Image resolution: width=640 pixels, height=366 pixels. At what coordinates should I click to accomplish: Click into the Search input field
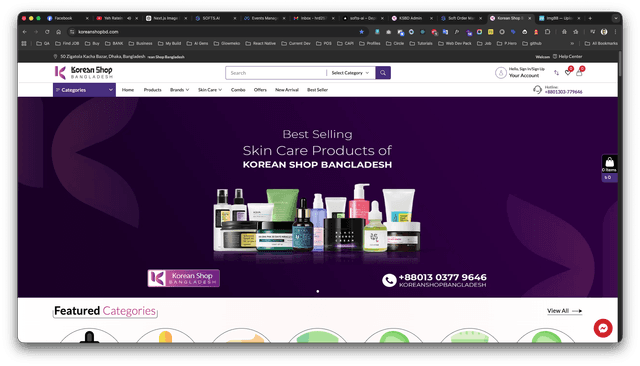(x=276, y=73)
